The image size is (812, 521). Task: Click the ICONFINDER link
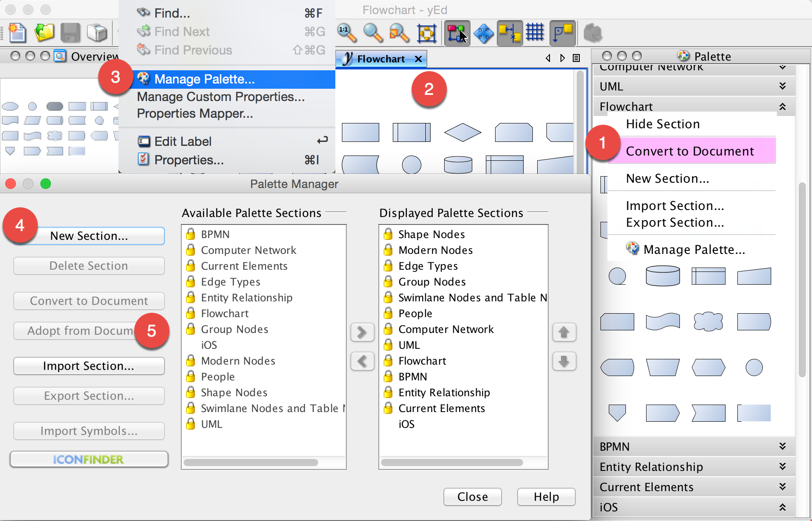(x=88, y=459)
